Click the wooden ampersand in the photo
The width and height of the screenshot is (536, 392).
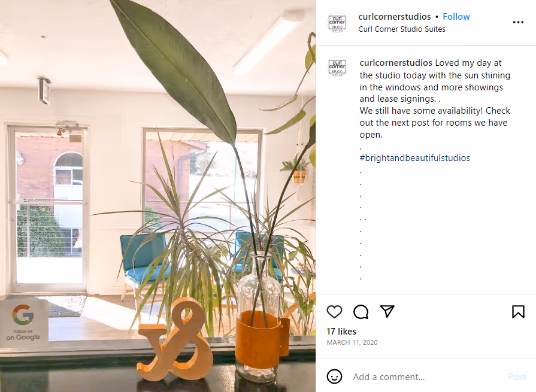[175, 339]
